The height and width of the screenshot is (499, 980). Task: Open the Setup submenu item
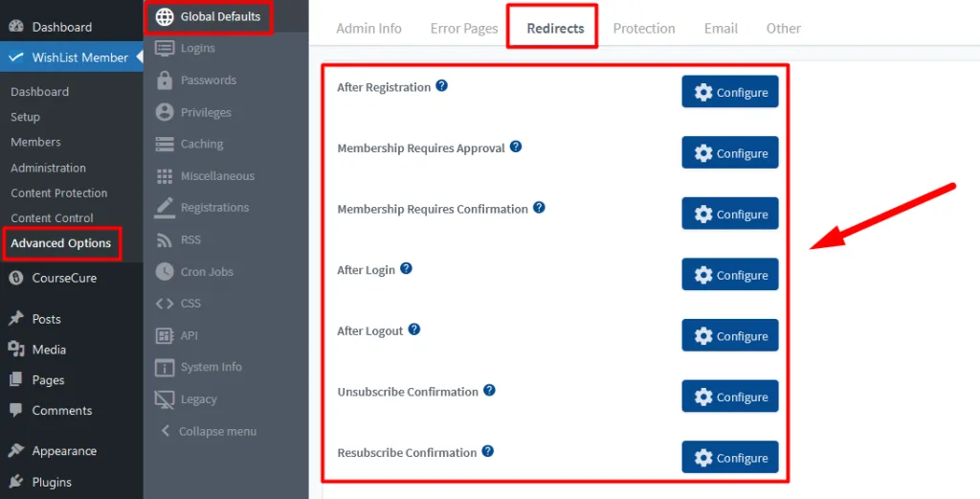click(x=25, y=117)
